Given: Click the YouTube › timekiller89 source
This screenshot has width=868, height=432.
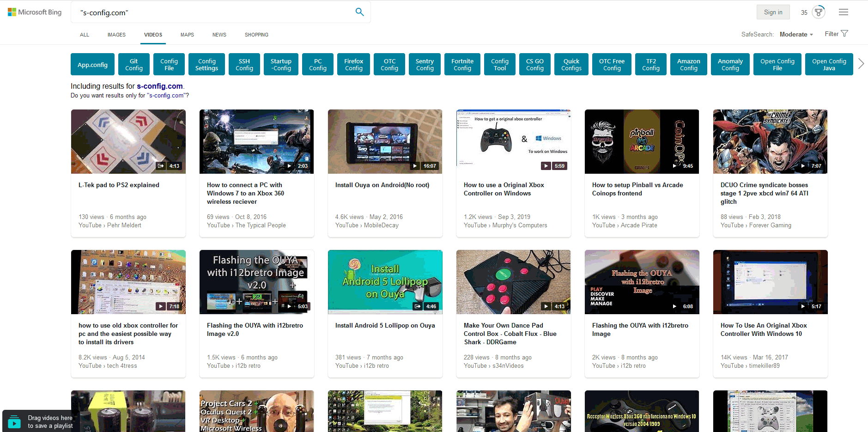Looking at the screenshot, I should tap(750, 366).
